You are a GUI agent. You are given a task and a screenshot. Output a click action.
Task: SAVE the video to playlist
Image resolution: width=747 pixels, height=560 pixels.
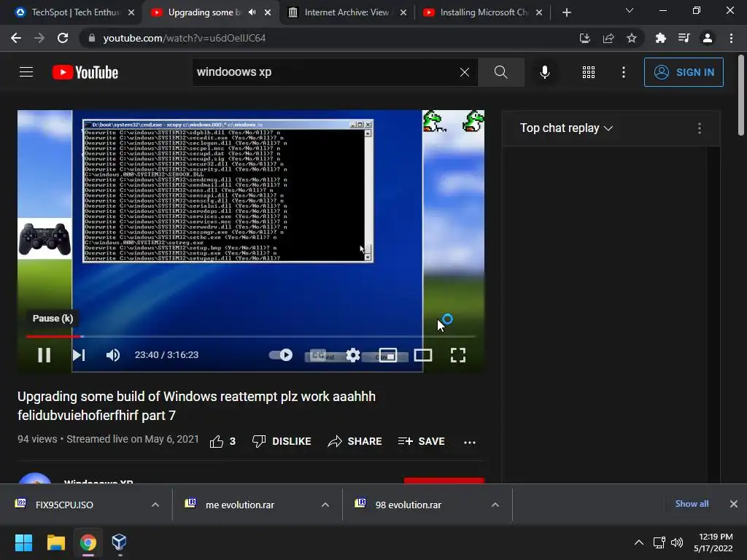(x=422, y=441)
